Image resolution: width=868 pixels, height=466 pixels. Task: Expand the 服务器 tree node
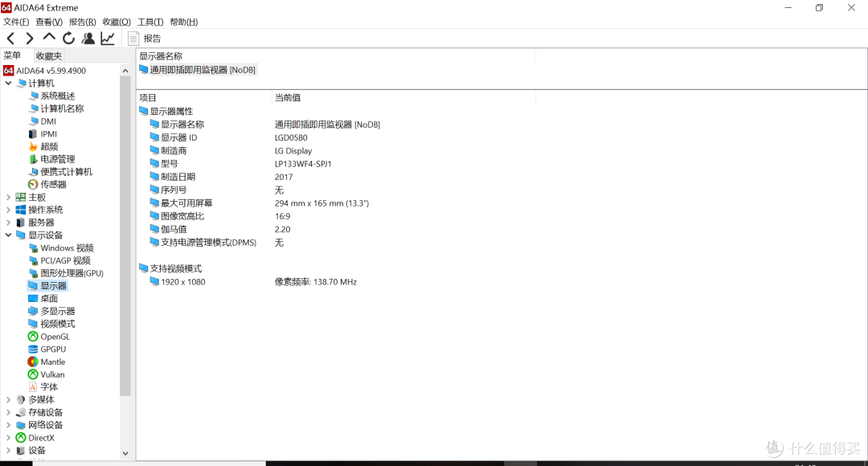coord(8,223)
